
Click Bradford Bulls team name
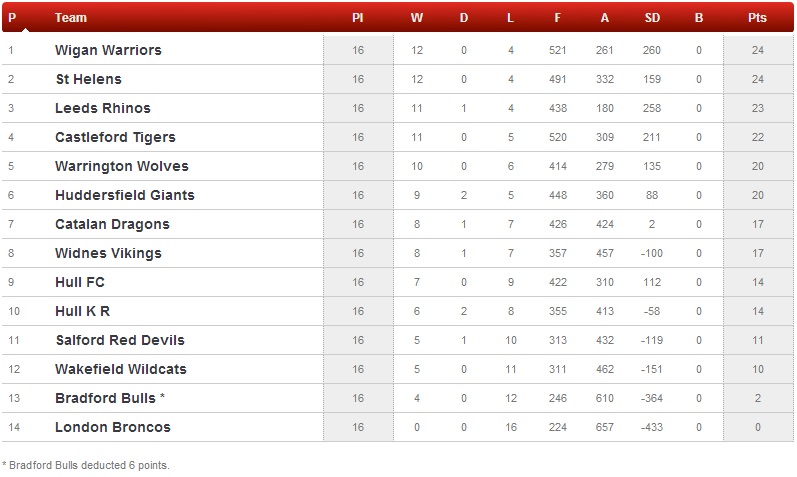105,398
